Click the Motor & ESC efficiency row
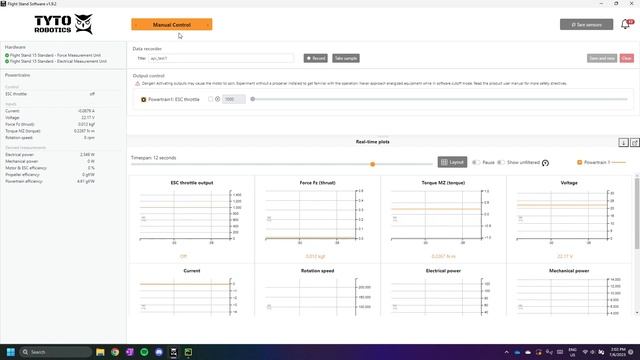This screenshot has width=640, height=360. coord(50,168)
